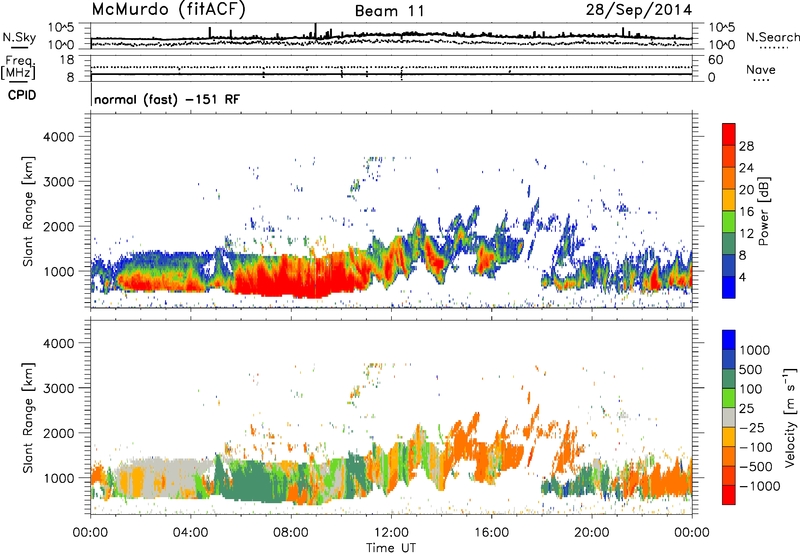Click the date 28/Sep/2014
The image size is (800, 554).
[x=639, y=10]
